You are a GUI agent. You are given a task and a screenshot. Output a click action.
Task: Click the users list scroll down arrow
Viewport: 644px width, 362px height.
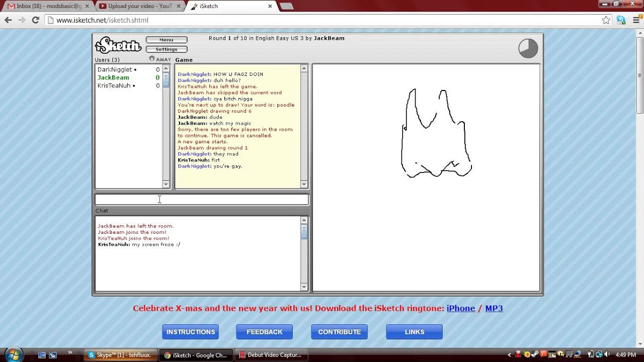coord(166,185)
